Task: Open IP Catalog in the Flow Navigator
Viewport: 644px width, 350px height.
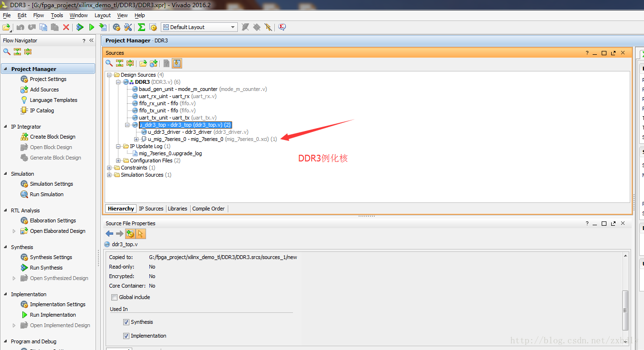Action: point(42,110)
